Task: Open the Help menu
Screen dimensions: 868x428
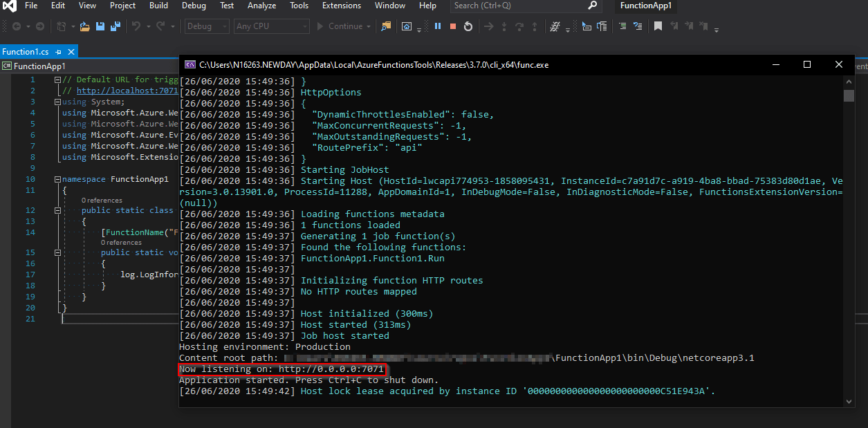Action: [428, 6]
